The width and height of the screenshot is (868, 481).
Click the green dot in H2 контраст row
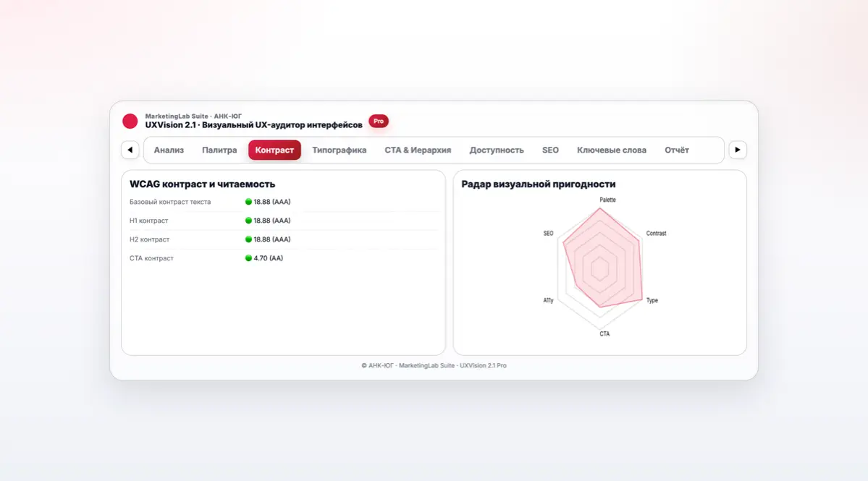[248, 239]
